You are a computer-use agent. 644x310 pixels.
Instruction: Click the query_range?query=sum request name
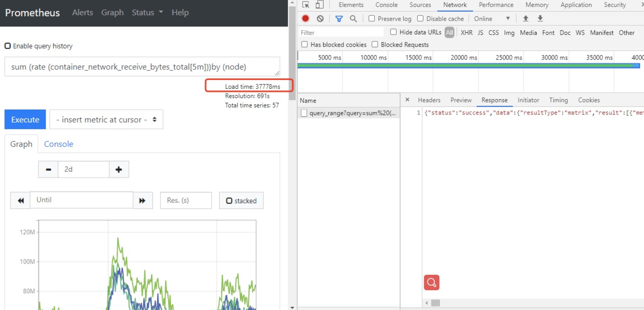pos(352,113)
